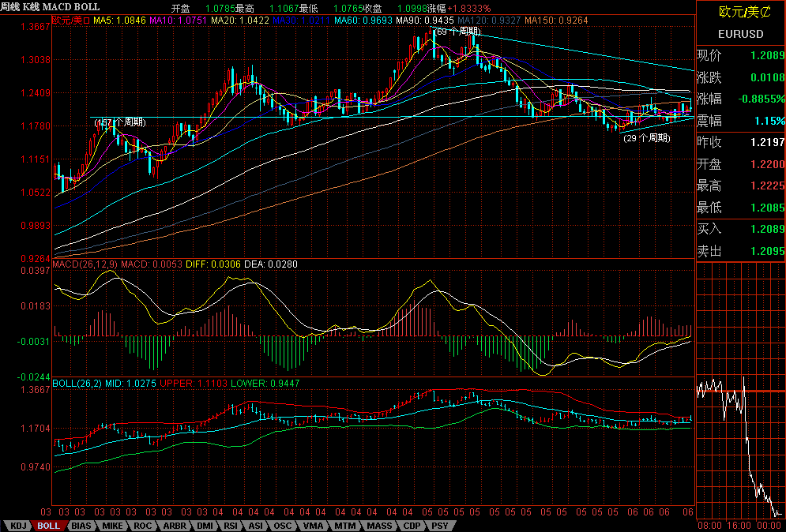Screen dimensions: 786x532
Task: Click the LOWER: 0.9447 band label
Action: pos(265,384)
